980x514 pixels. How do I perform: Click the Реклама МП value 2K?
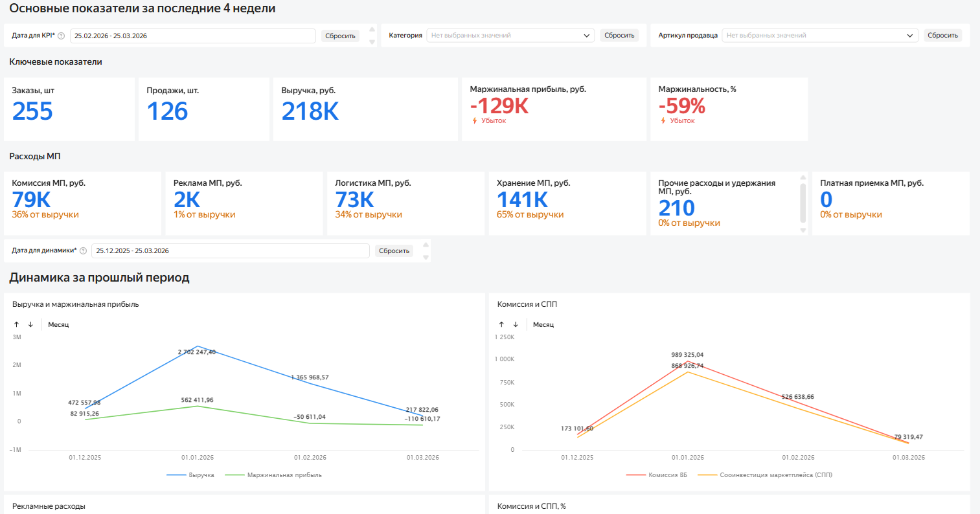[187, 199]
